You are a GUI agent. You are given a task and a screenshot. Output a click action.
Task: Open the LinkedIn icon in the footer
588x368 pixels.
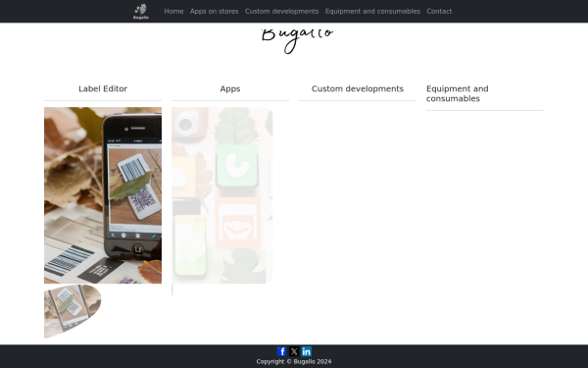click(x=307, y=351)
